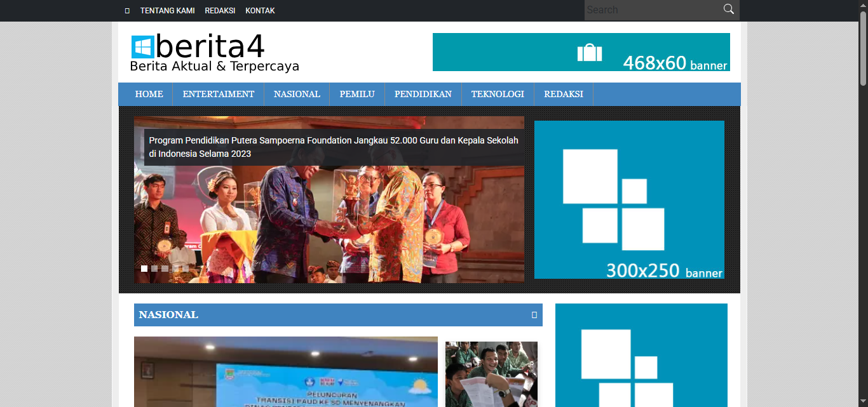Select the first slider pagination dot

pyautogui.click(x=144, y=269)
